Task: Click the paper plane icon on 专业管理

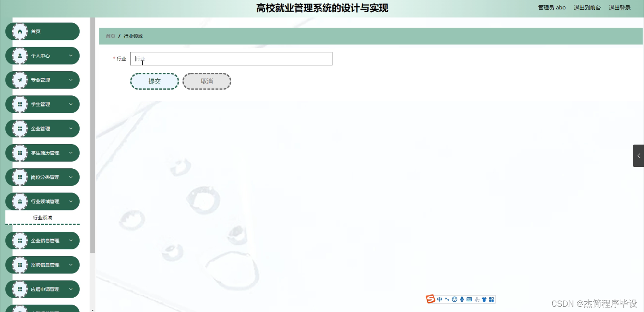Action: tap(19, 80)
